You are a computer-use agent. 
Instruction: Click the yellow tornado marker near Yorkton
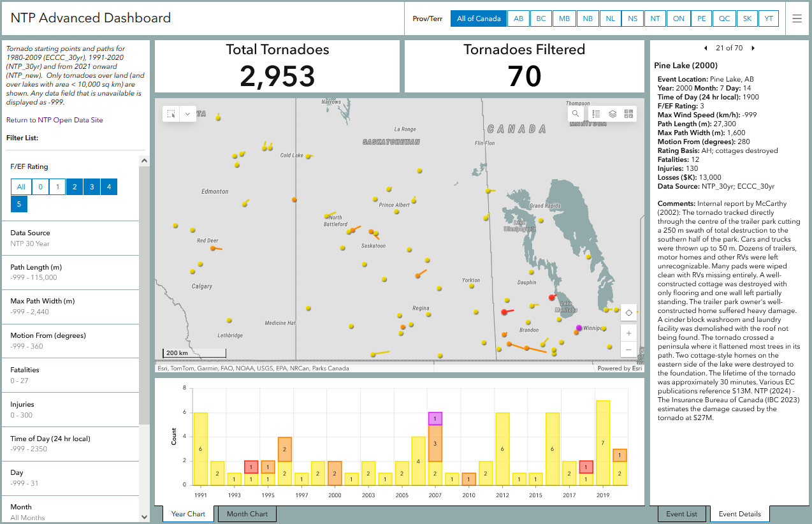[x=472, y=286]
